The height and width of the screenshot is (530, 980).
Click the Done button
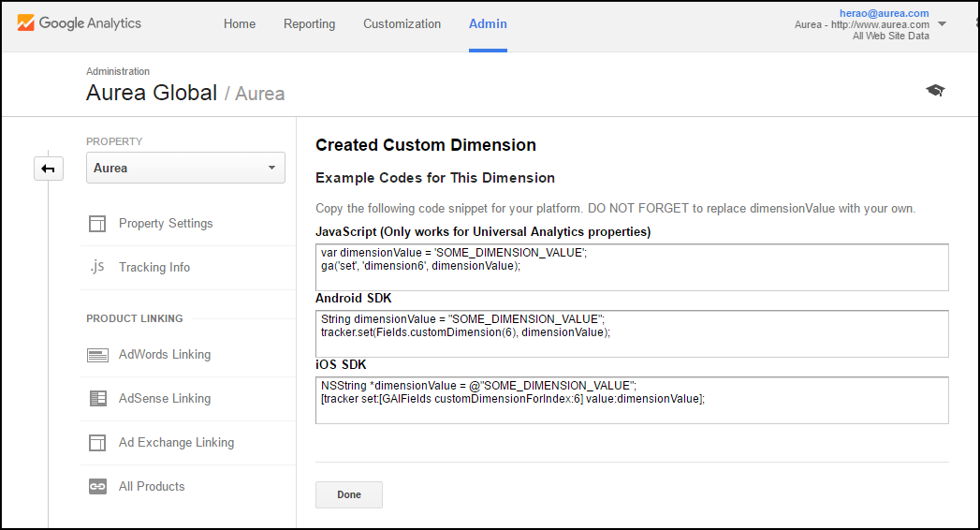point(349,494)
